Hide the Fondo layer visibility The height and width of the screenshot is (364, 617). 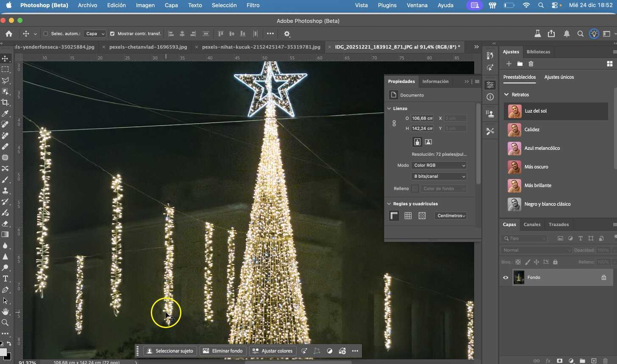click(x=505, y=278)
